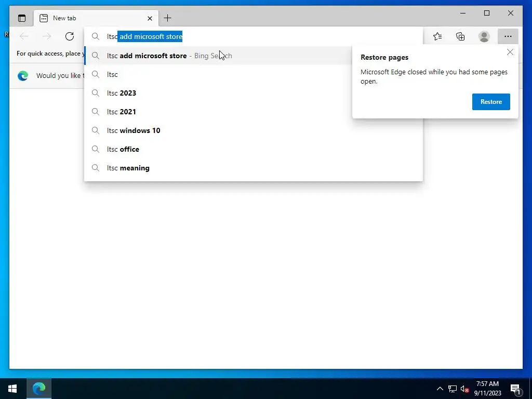The image size is (532, 399).
Task: Open the tab actions menu icon
Action: pyautogui.click(x=22, y=18)
